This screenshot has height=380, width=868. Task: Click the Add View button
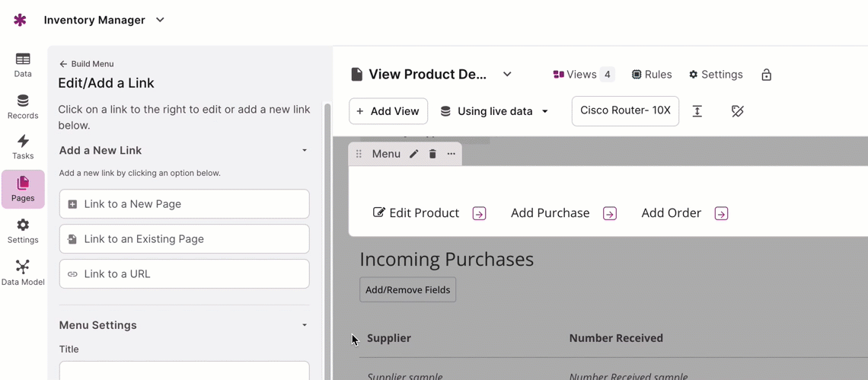point(388,111)
